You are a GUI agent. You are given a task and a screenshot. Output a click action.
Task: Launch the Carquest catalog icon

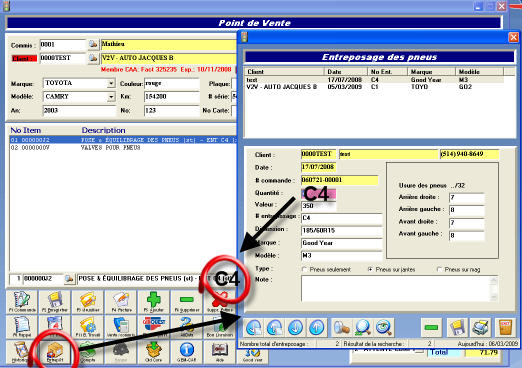coord(154,326)
